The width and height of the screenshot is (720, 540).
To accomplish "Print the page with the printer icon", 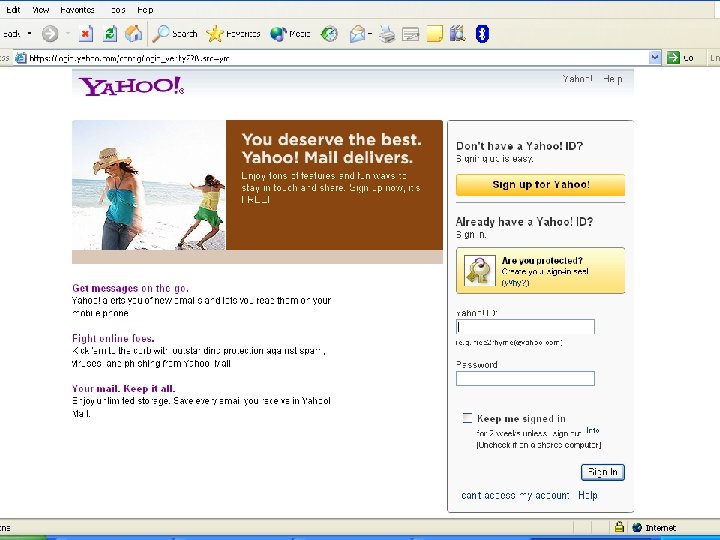I will [387, 34].
